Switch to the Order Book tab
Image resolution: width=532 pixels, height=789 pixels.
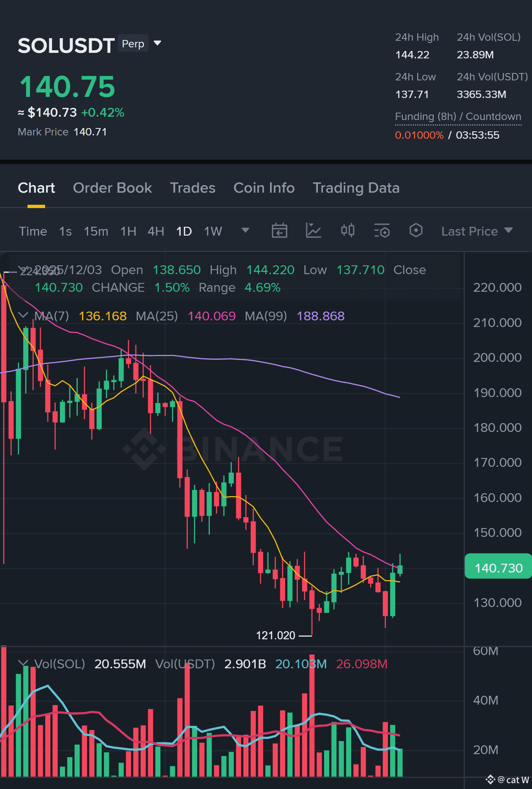tap(112, 188)
